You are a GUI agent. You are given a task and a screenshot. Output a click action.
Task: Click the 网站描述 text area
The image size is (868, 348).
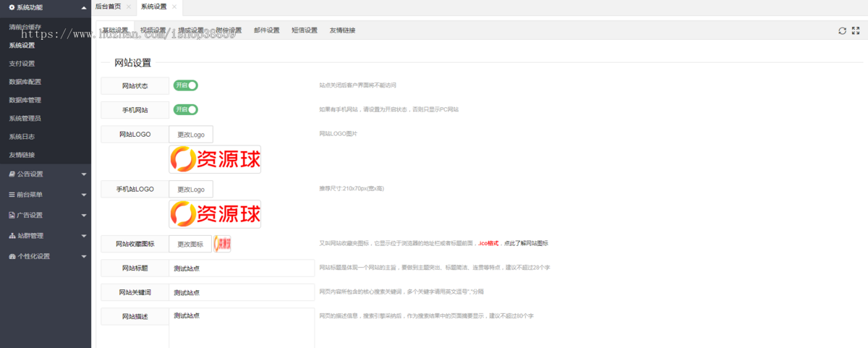242,328
